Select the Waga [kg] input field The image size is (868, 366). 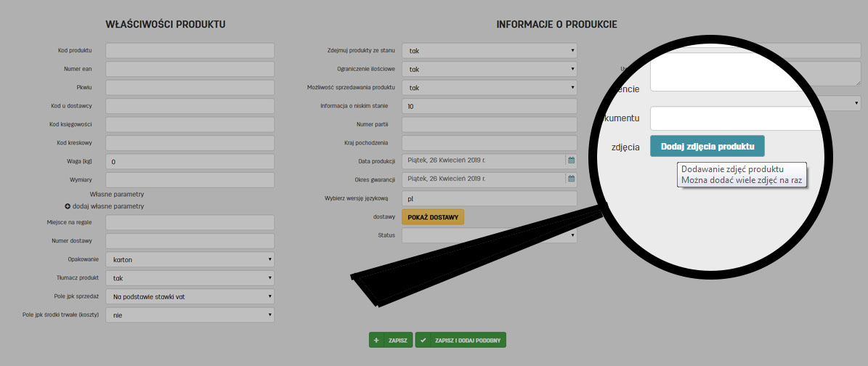pyautogui.click(x=190, y=162)
